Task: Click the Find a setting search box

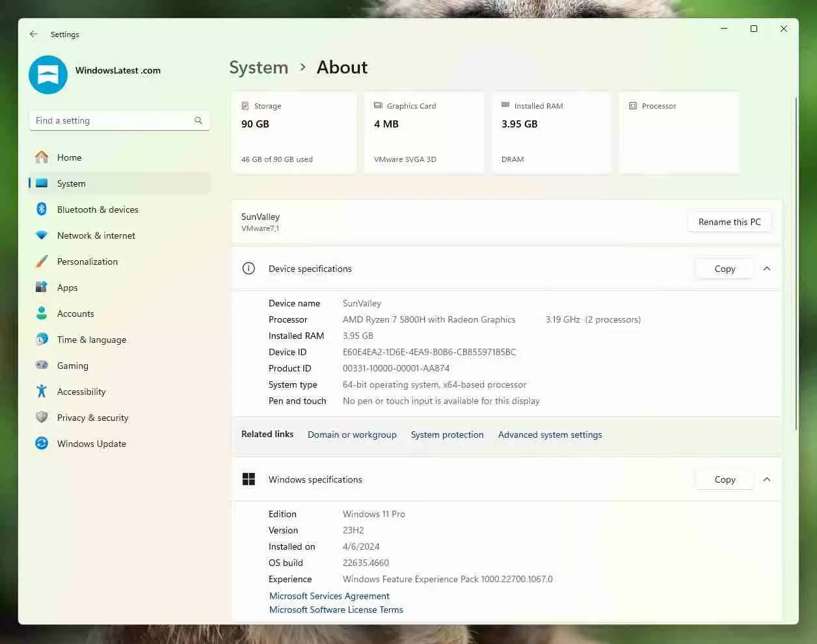Action: (114, 120)
